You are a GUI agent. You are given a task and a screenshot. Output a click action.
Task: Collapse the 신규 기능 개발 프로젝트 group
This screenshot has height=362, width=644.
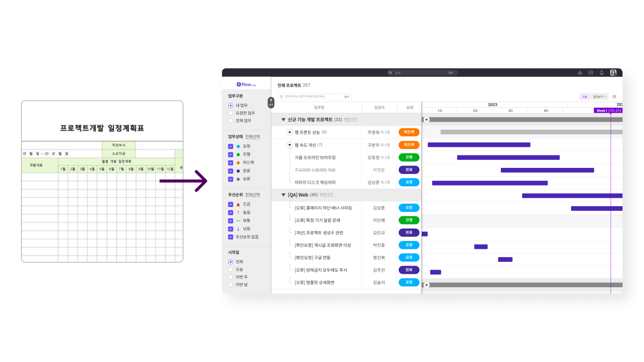(x=283, y=120)
